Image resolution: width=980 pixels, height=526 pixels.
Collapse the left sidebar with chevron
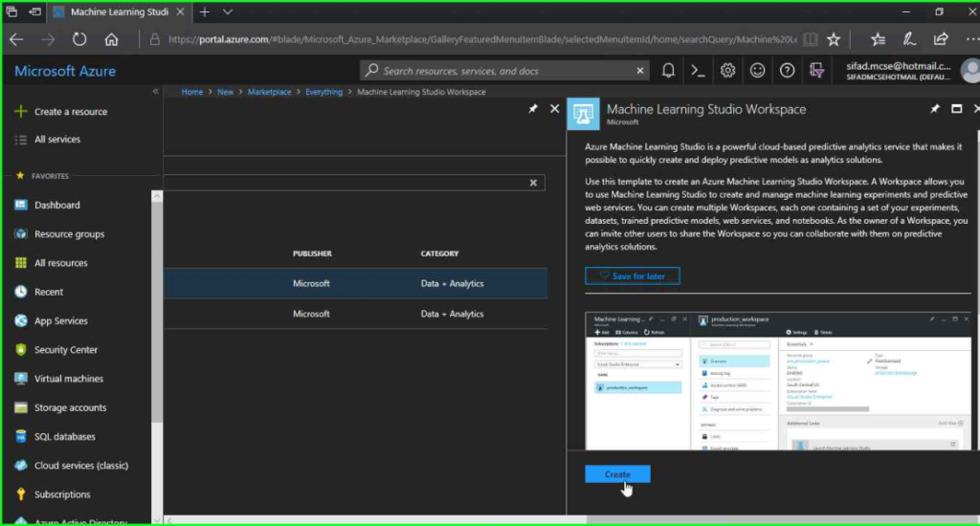(x=156, y=91)
